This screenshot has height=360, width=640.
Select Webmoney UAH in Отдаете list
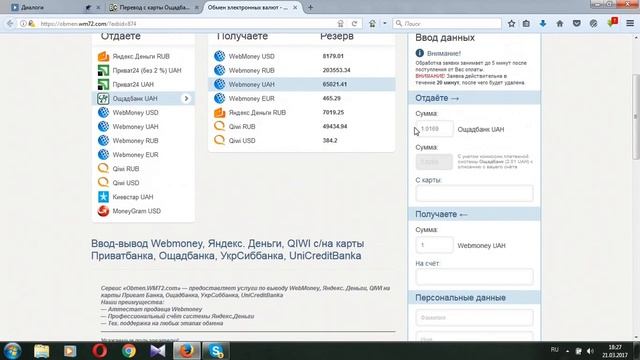[143, 127]
